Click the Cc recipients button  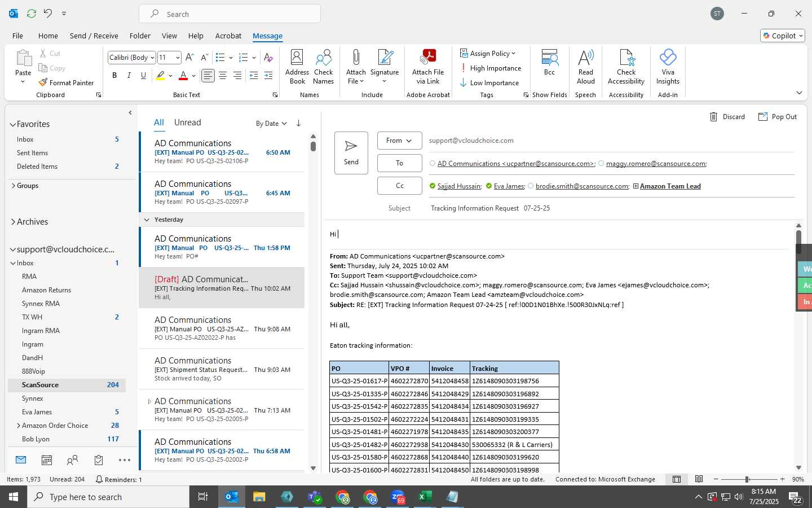tap(399, 186)
